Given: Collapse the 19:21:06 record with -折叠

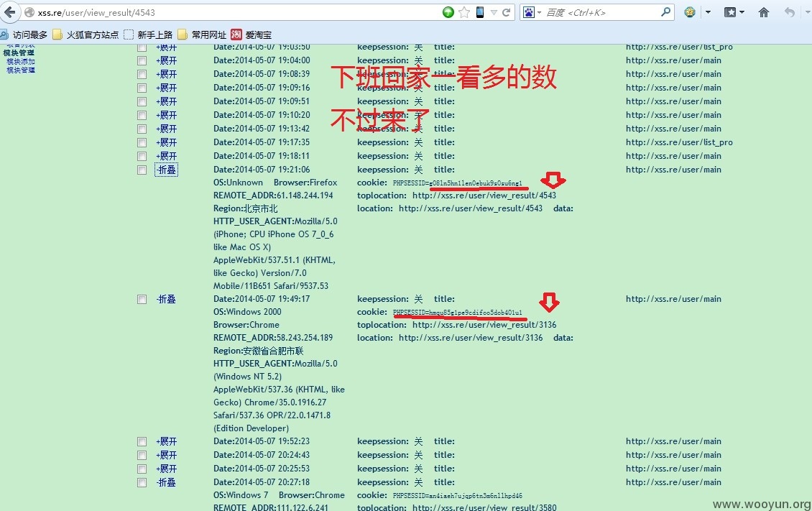Looking at the screenshot, I should tap(166, 170).
